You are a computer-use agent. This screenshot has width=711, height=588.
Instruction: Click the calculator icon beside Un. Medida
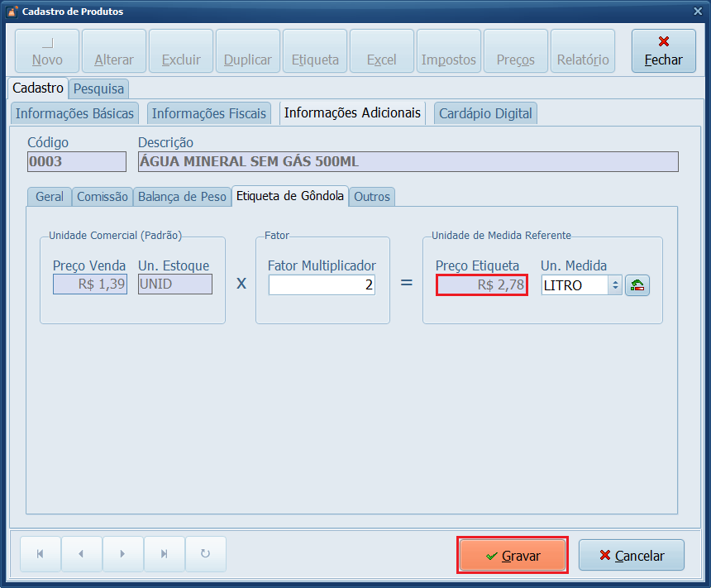pos(637,285)
